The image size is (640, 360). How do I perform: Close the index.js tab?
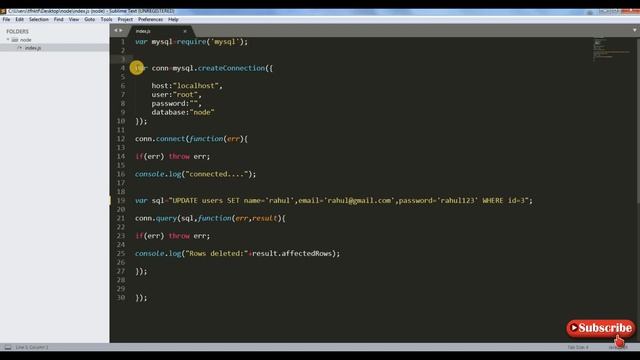tap(185, 31)
